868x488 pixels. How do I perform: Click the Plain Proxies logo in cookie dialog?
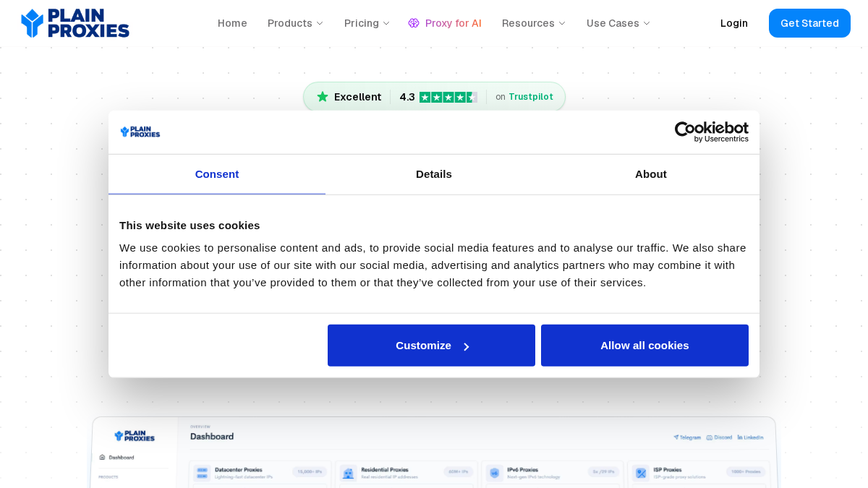[x=140, y=132]
